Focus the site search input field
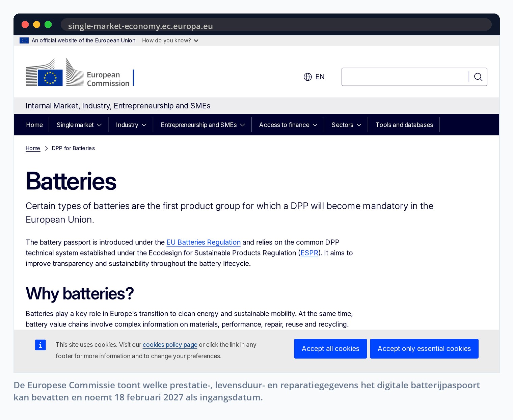 click(x=405, y=77)
